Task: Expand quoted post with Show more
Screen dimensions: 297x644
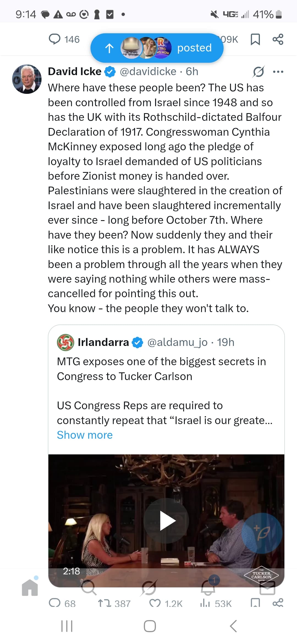Action: coord(85,435)
